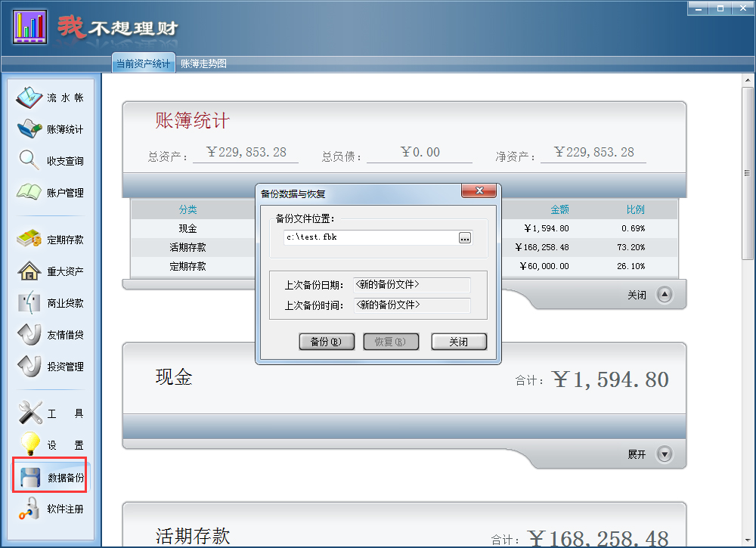Click the 上次备份时间 field

(412, 305)
